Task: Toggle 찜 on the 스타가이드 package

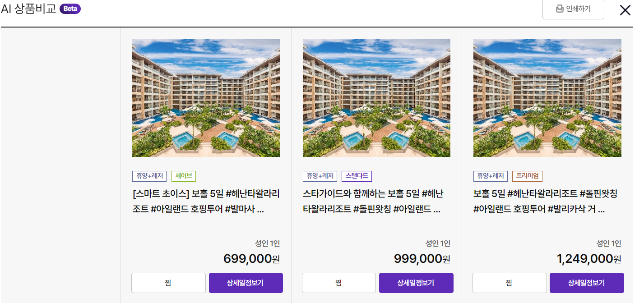Action: click(339, 283)
